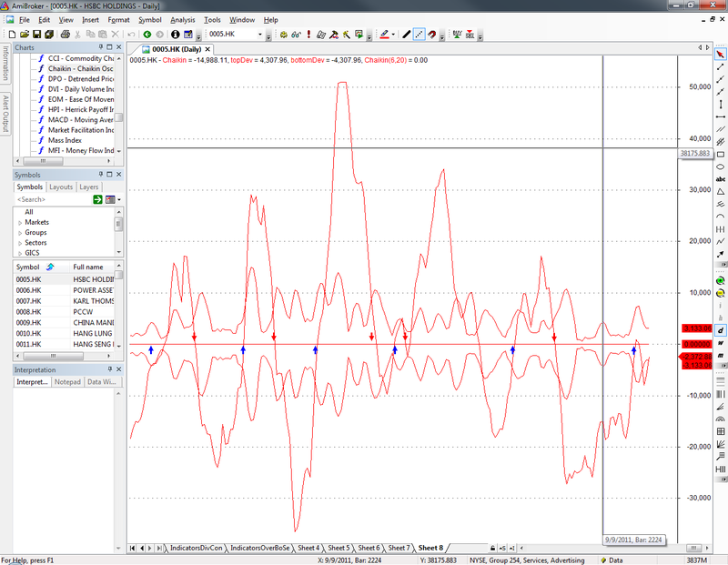Select the parallel lines tool
The image size is (728, 565).
720,129
